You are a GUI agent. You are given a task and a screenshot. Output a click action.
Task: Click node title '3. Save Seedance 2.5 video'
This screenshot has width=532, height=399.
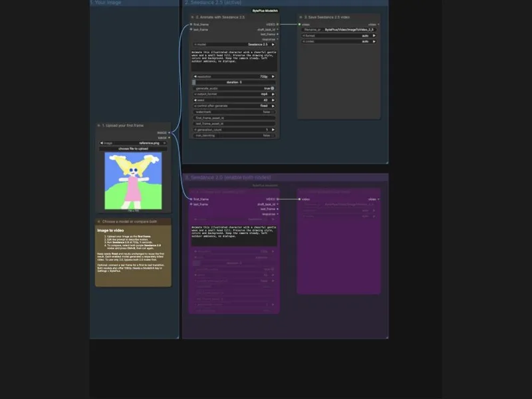tap(327, 17)
